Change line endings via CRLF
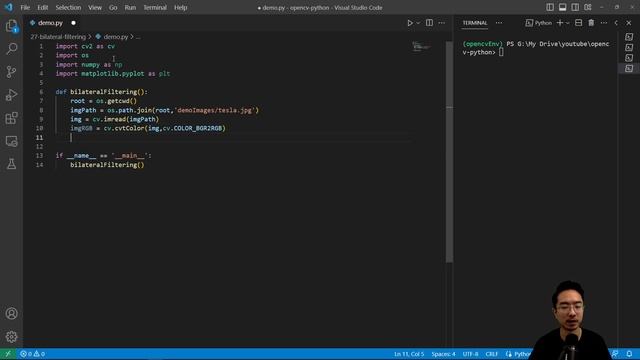Image resolution: width=640 pixels, height=360 pixels. point(491,354)
